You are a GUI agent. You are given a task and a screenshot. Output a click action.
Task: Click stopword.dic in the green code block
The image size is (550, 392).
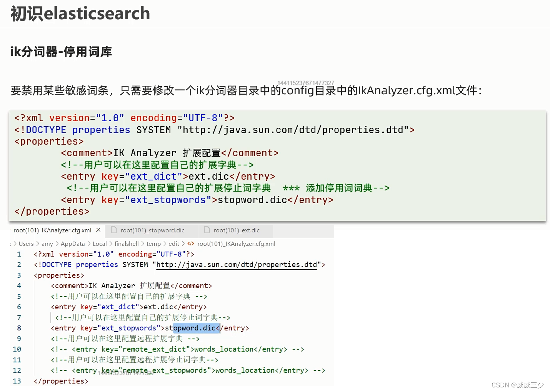(x=252, y=200)
